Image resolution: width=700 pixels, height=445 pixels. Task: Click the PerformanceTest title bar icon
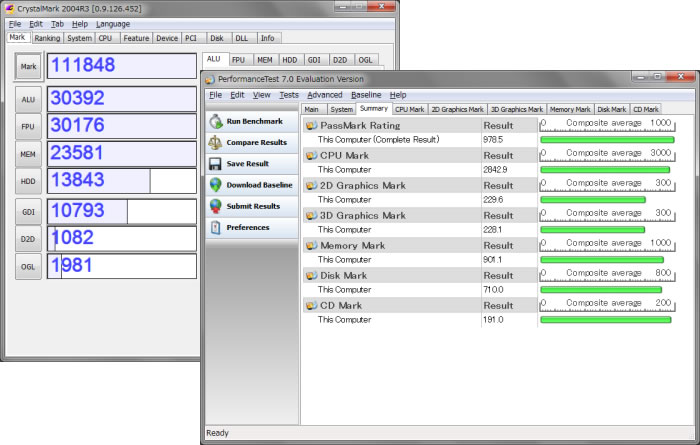pyautogui.click(x=210, y=79)
